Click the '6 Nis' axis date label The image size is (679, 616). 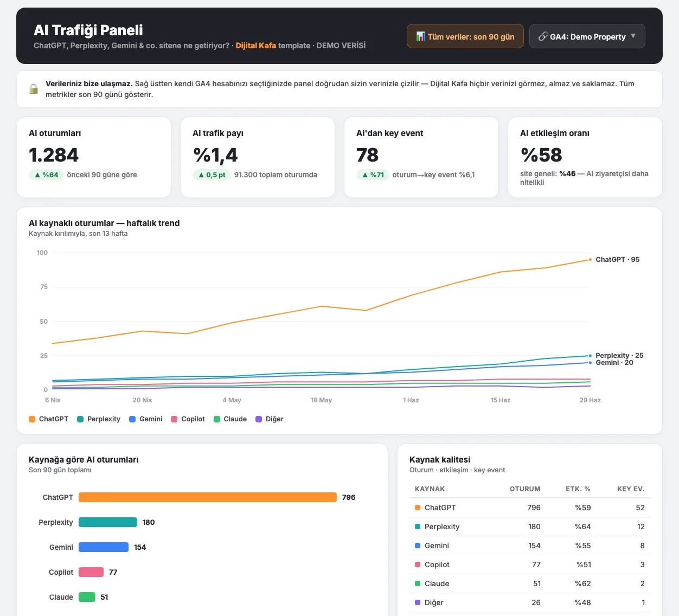(x=53, y=400)
